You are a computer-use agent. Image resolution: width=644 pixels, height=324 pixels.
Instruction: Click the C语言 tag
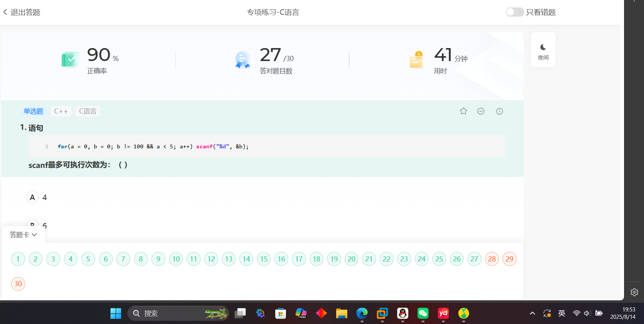(x=88, y=111)
